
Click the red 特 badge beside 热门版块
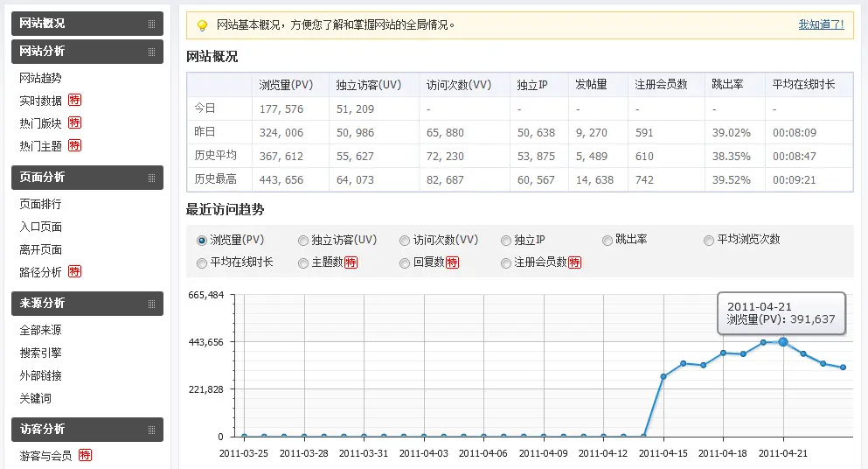click(x=74, y=123)
